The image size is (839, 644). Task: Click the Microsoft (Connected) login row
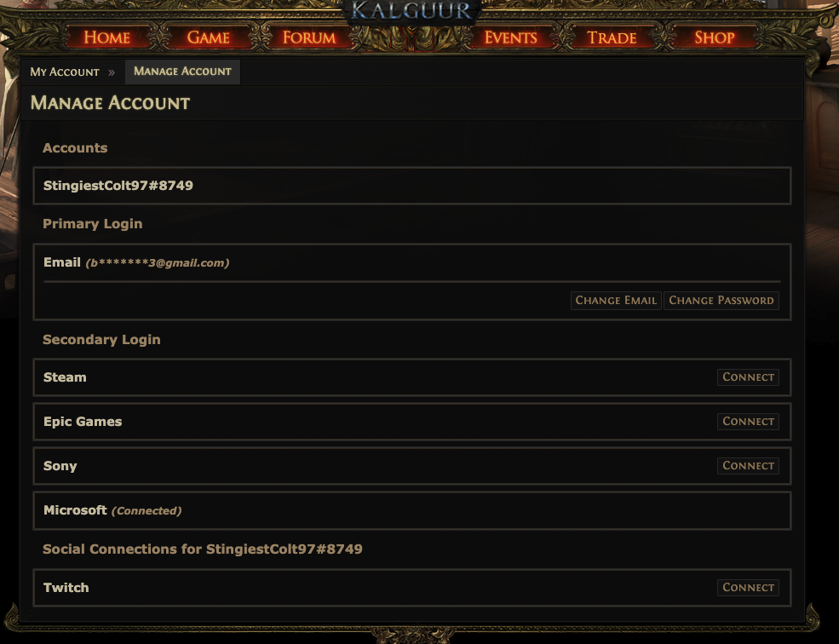coord(412,511)
